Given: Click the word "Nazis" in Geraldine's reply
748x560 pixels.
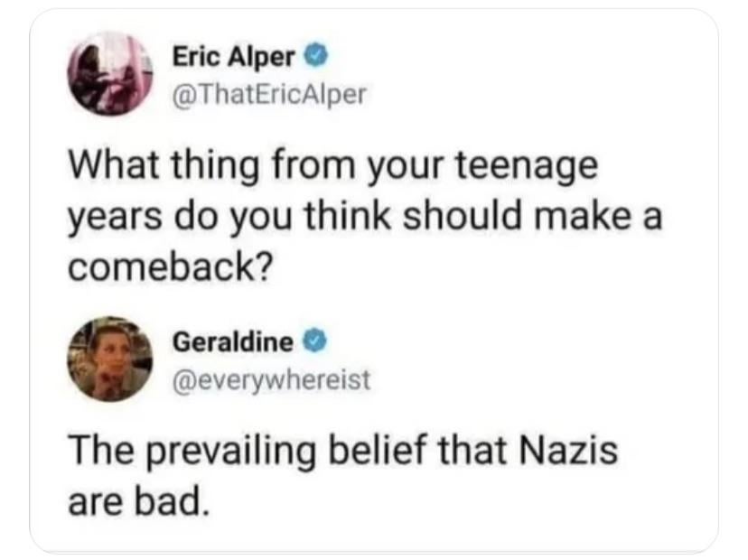Looking at the screenshot, I should click(568, 451).
